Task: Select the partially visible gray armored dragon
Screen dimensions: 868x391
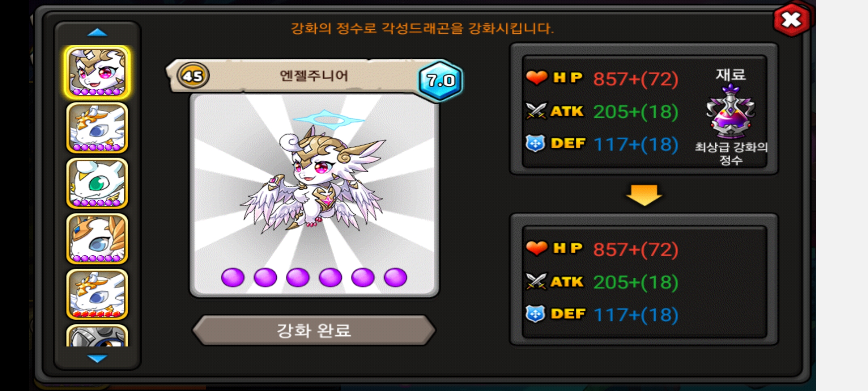Action: [x=97, y=336]
